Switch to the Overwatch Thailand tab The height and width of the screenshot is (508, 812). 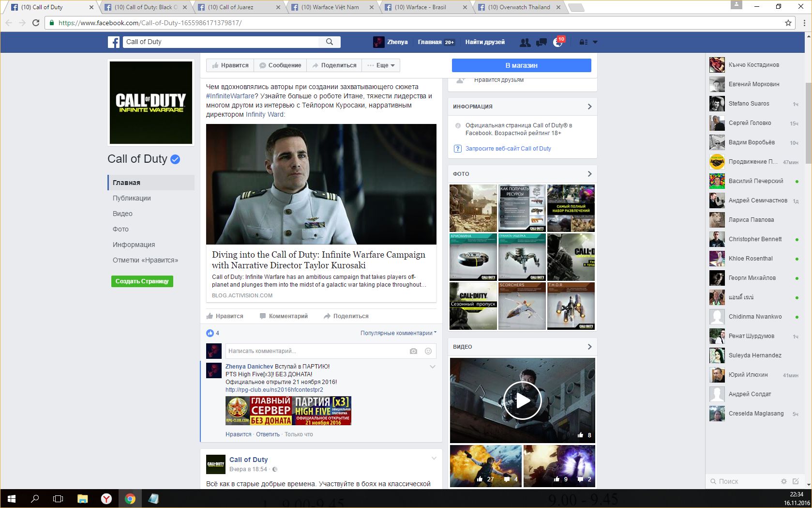[x=519, y=7]
